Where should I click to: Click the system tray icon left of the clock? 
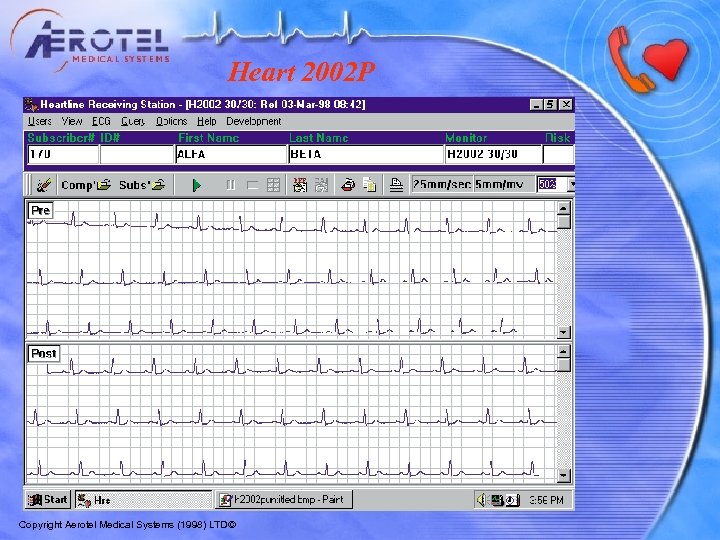(x=512, y=500)
